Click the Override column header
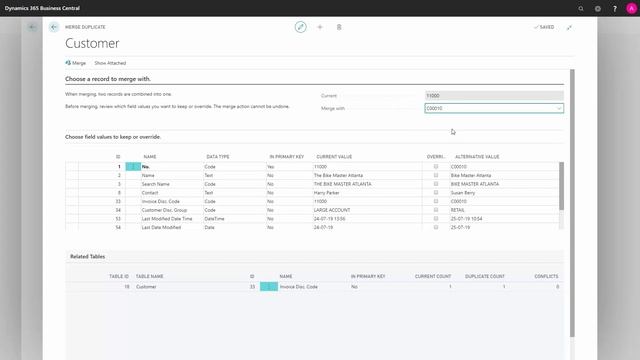Viewport: 640px width, 360px height. tap(436, 157)
